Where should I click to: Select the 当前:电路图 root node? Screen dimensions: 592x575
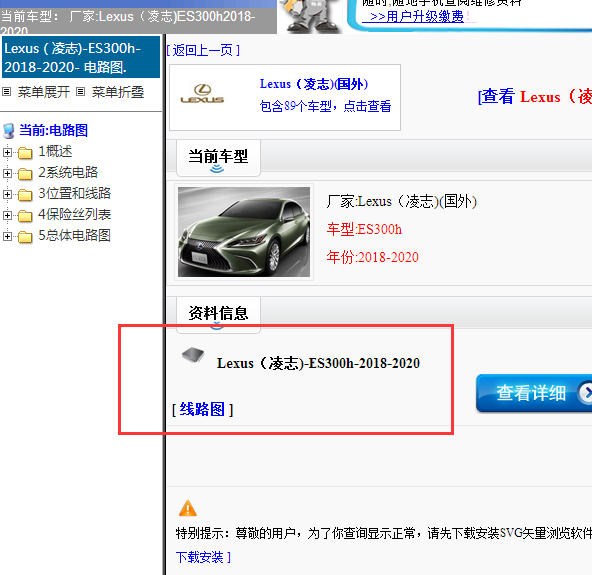click(54, 130)
